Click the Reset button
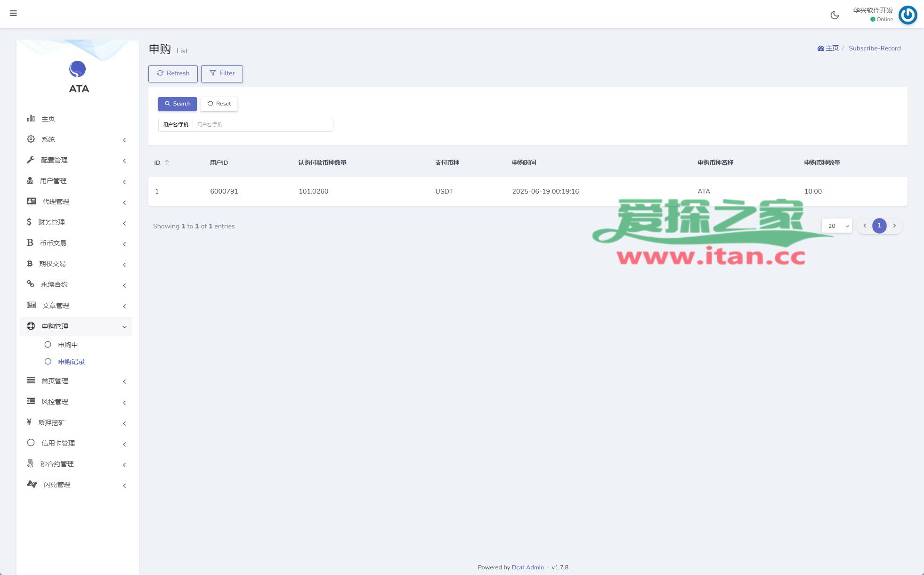The height and width of the screenshot is (575, 924). tap(219, 104)
